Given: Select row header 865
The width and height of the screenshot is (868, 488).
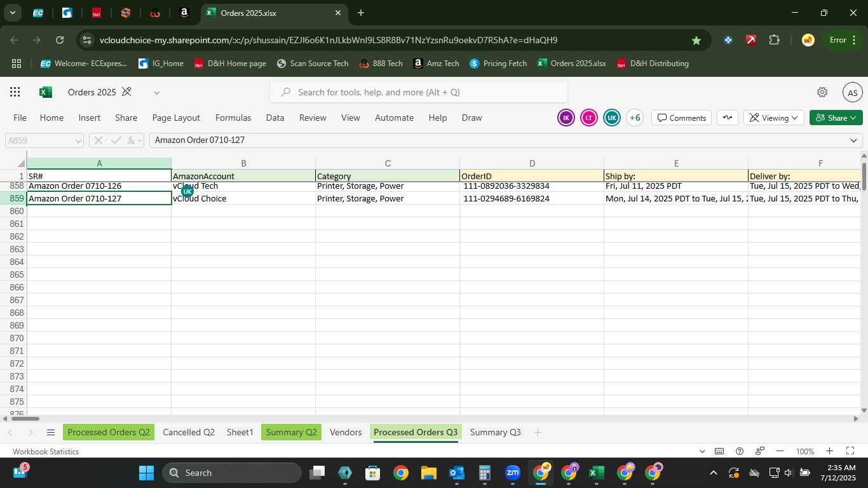Looking at the screenshot, I should tap(13, 274).
